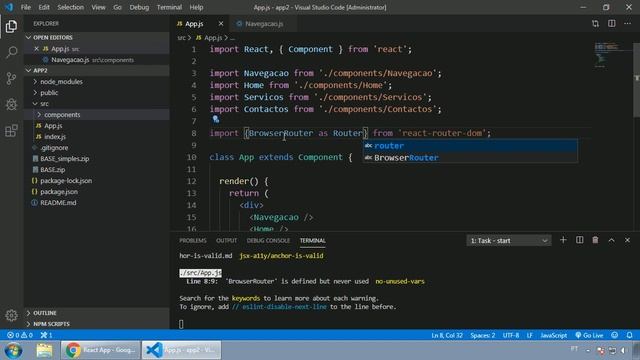
Task: Open the feedback smiley in status bar
Action: pyautogui.click(x=615, y=335)
